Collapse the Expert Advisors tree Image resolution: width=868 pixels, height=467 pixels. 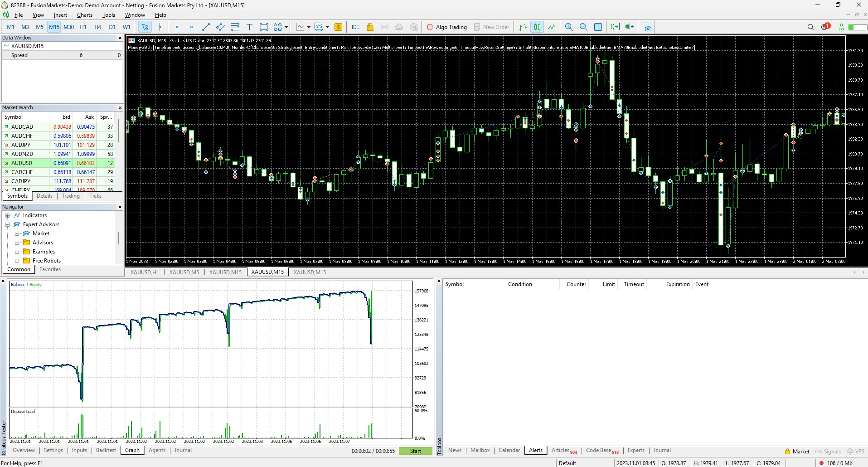(x=7, y=224)
